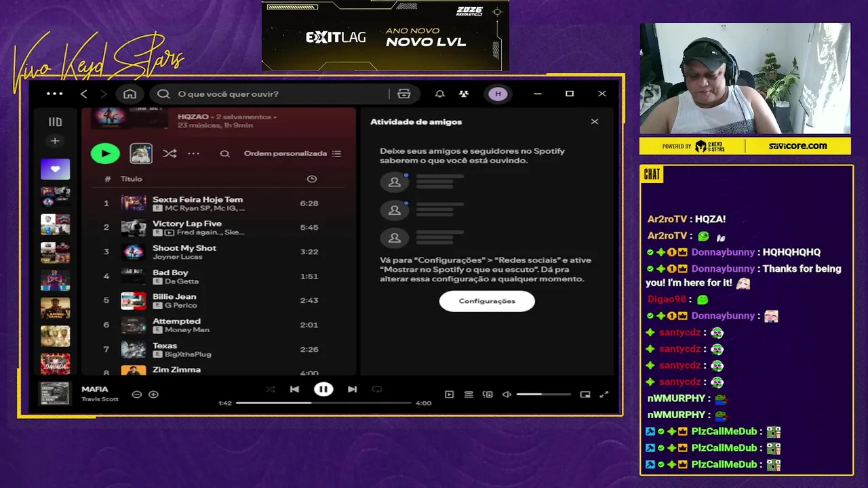Image resolution: width=868 pixels, height=488 pixels.
Task: Sort by the duration clock column icon
Action: (x=312, y=179)
